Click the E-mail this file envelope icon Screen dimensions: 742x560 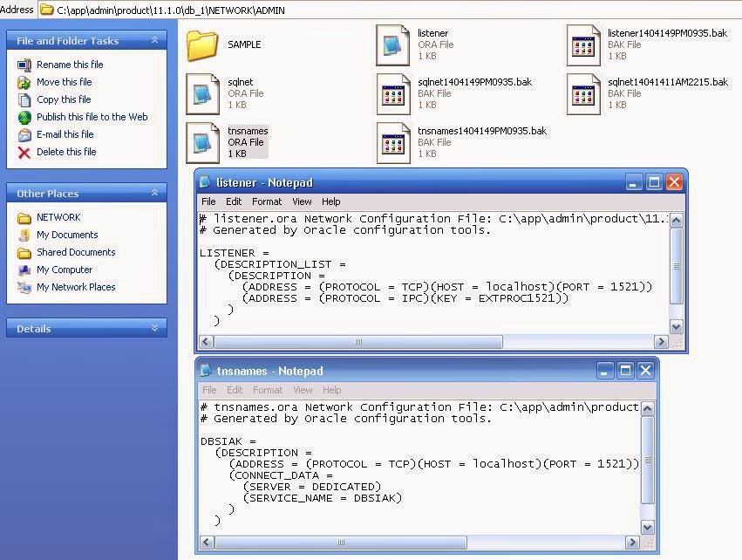(x=24, y=135)
